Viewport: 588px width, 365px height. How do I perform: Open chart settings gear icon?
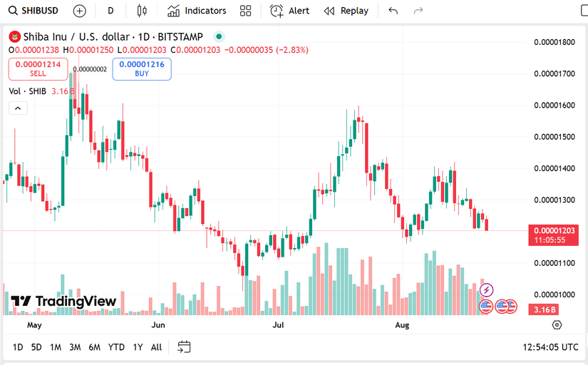pos(557,325)
